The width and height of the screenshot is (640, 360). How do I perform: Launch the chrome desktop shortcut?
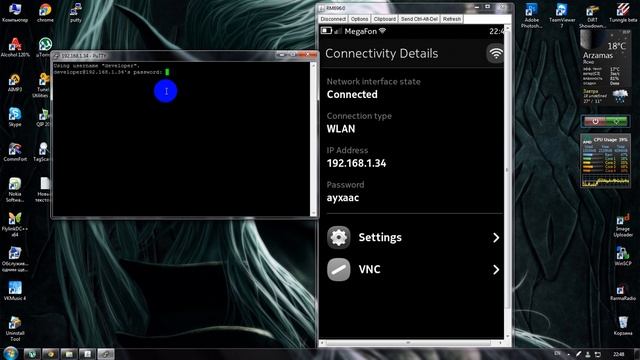pyautogui.click(x=45, y=12)
